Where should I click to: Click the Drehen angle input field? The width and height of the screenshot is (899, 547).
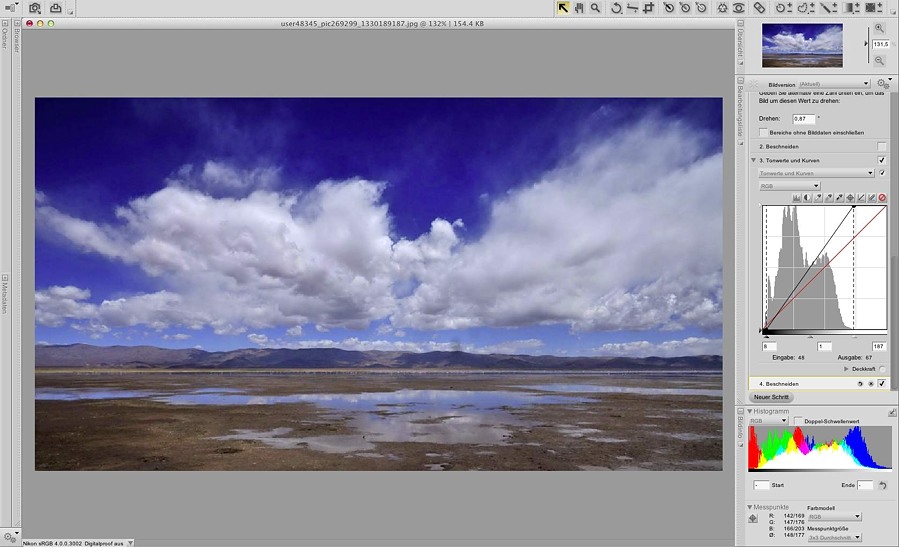[x=803, y=119]
